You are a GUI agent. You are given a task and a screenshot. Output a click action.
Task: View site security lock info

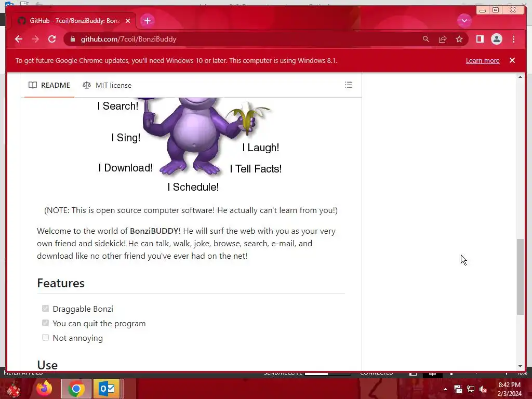[72, 39]
